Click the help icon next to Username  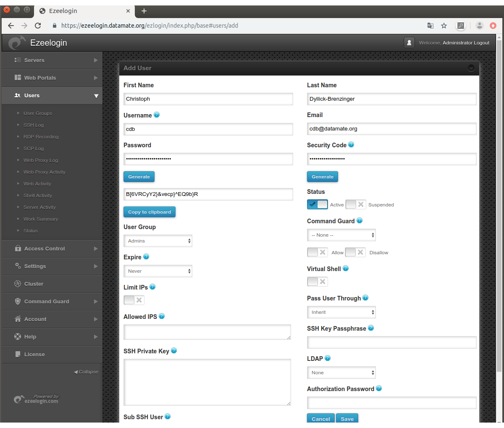tap(157, 115)
